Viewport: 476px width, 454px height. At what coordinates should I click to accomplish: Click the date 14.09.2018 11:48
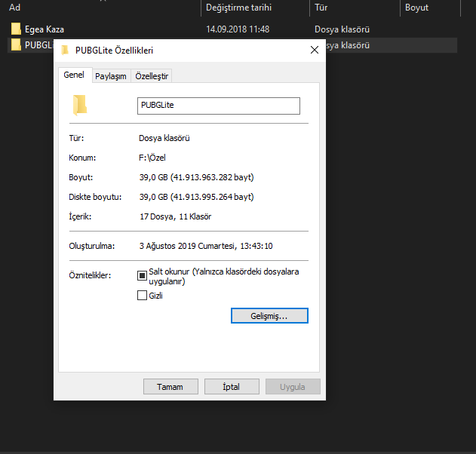point(238,29)
